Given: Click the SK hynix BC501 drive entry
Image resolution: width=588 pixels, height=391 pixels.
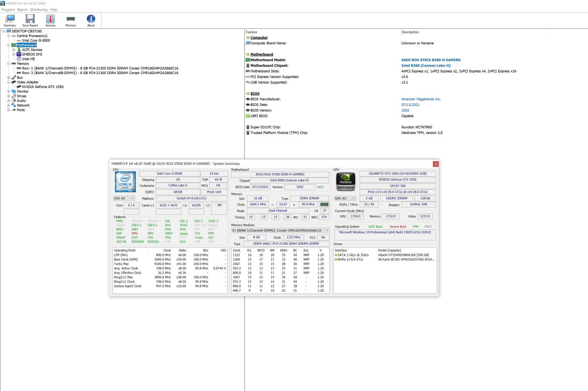Looking at the screenshot, I should [406, 260].
